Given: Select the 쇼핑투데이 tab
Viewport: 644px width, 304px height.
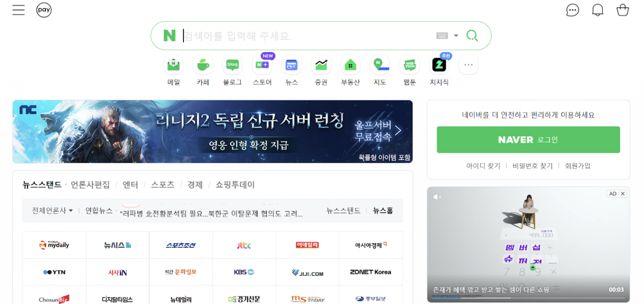Looking at the screenshot, I should [235, 185].
